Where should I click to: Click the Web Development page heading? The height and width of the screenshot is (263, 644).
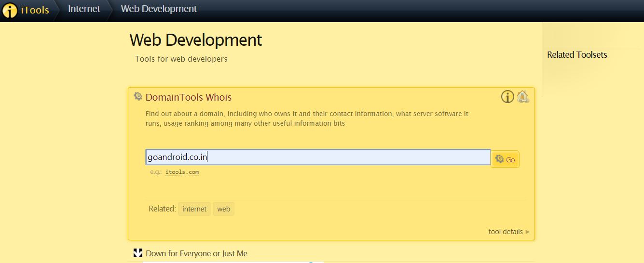195,39
